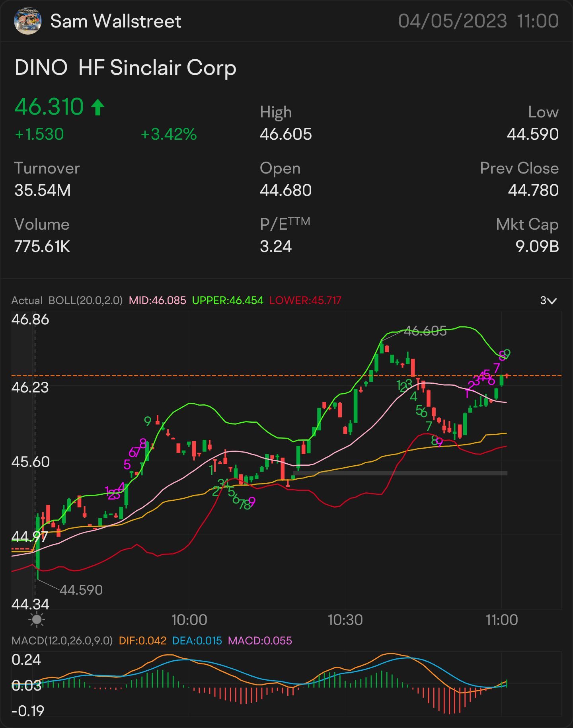
Task: Tap the UPPER:46.454 indicator value
Action: tap(228, 301)
